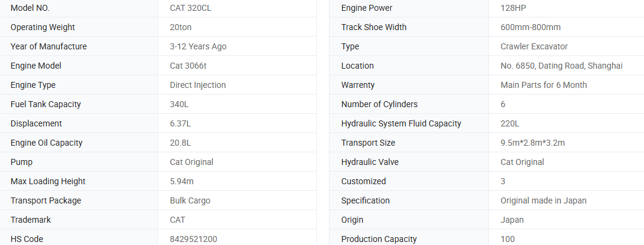Click the "20ton" value
This screenshot has height=245, width=644.
[181, 27]
